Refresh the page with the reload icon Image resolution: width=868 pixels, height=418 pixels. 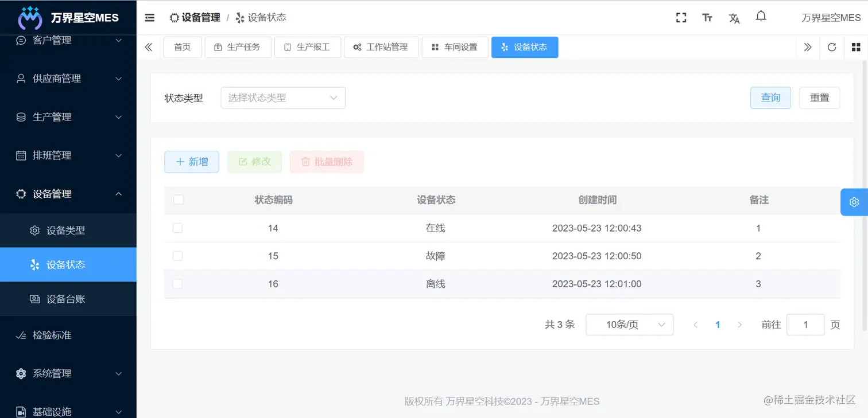pos(831,47)
